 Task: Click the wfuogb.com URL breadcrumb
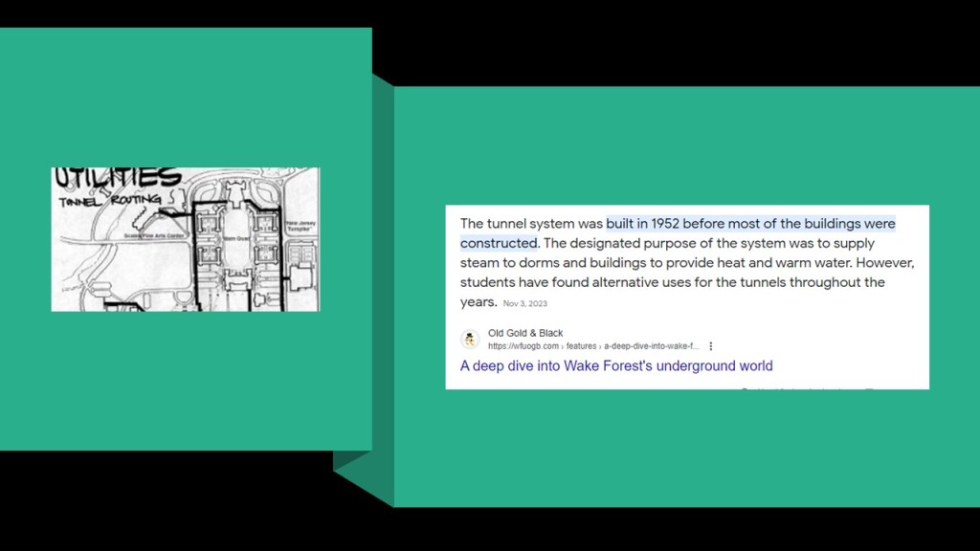pos(523,346)
